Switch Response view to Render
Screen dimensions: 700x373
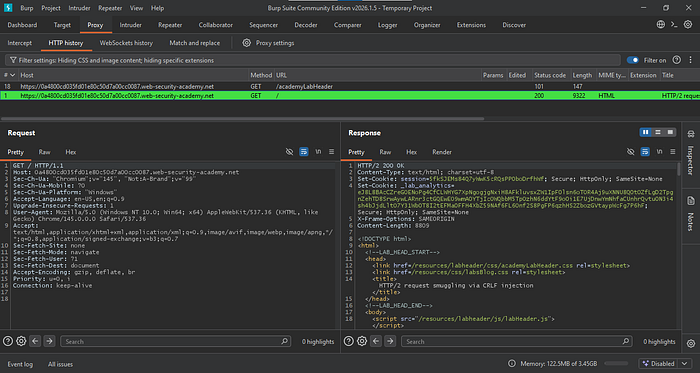[442, 152]
